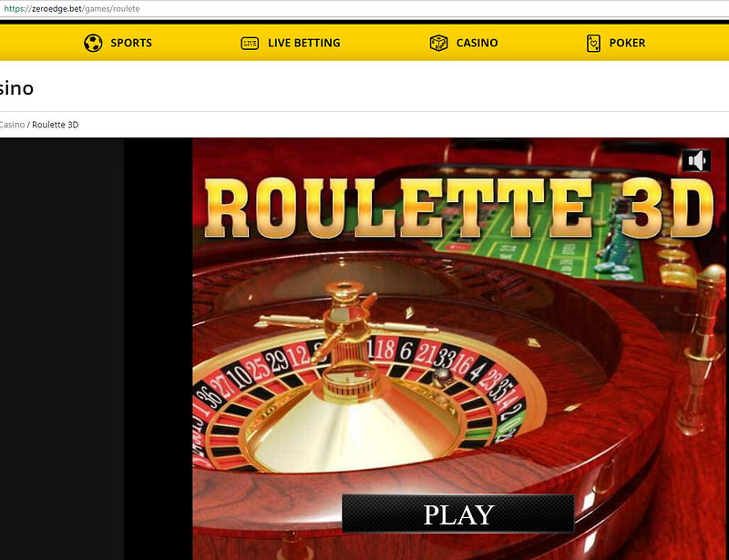Click the playing card Poker icon
This screenshot has width=729, height=560.
[x=593, y=43]
